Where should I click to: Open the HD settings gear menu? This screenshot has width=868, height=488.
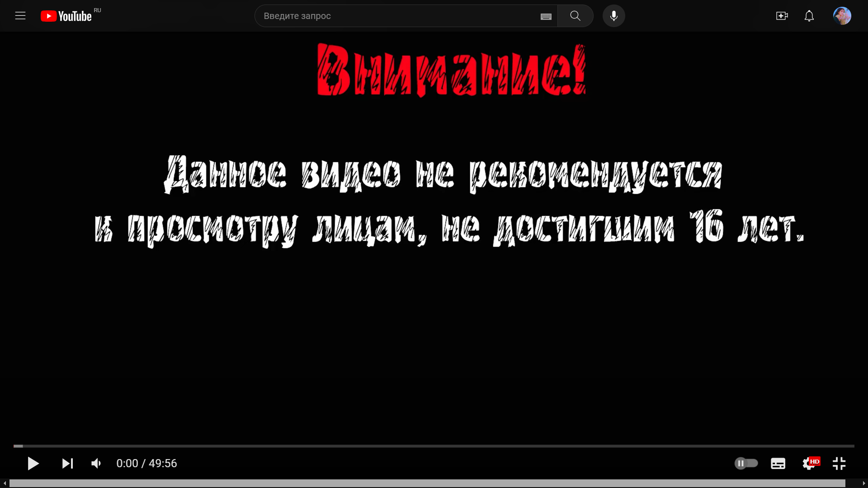coord(809,463)
